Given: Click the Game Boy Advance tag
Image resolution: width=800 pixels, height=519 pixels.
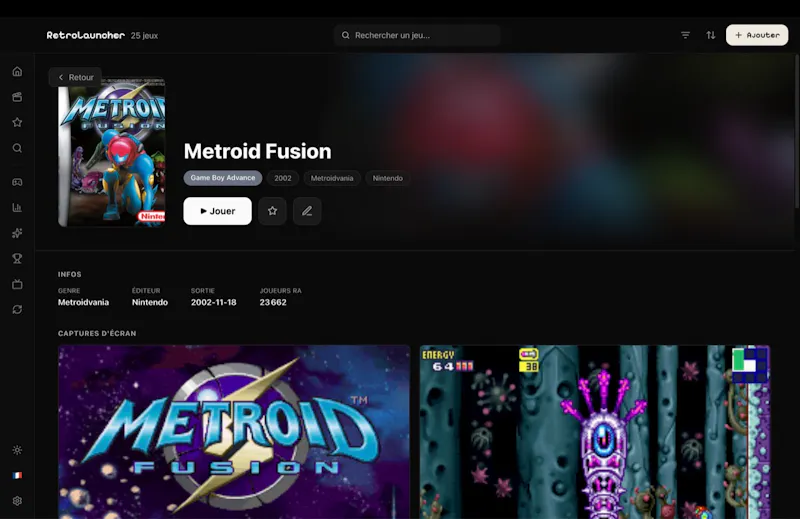Looking at the screenshot, I should click(x=223, y=178).
